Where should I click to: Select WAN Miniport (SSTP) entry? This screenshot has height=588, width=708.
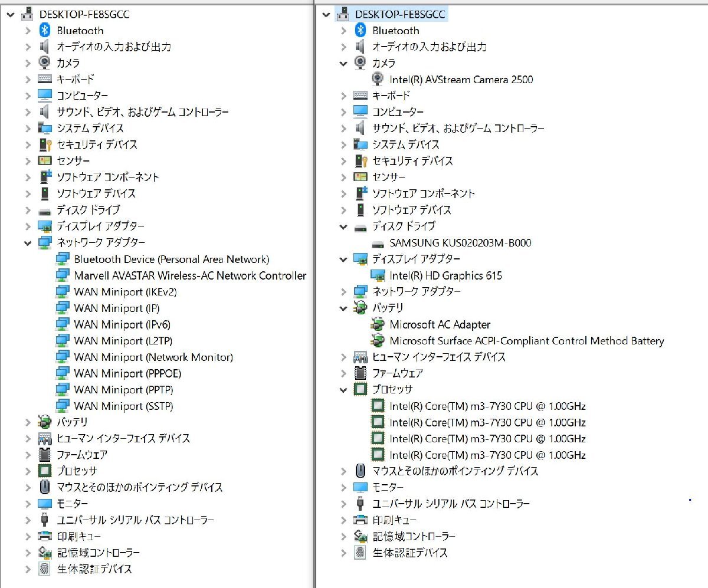(123, 406)
